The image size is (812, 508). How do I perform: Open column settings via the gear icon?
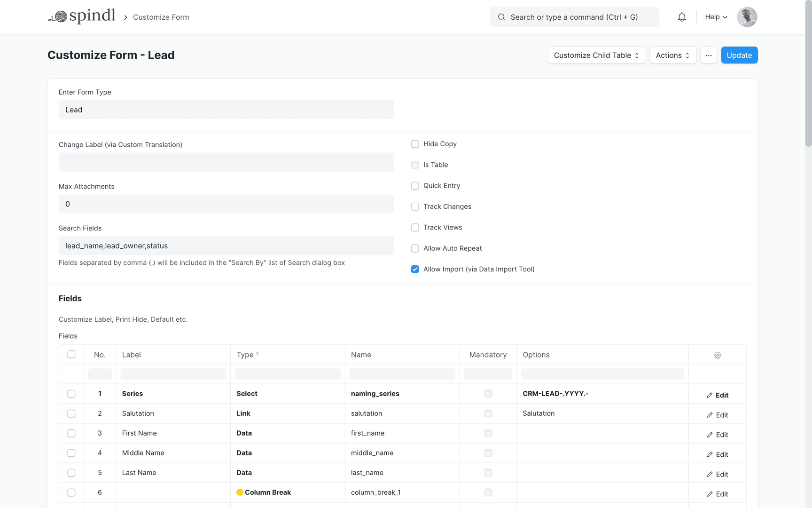coord(717,355)
